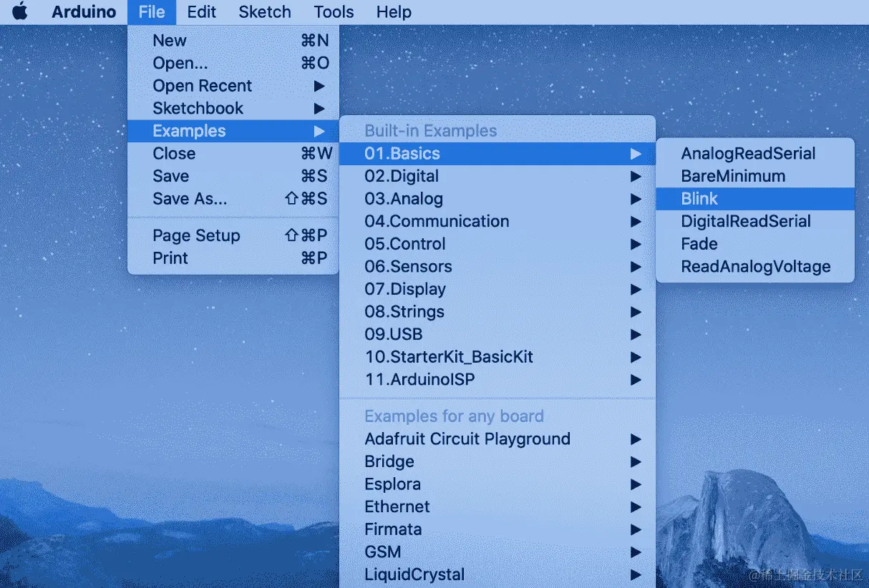
Task: Choose New from File menu
Action: click(x=233, y=41)
